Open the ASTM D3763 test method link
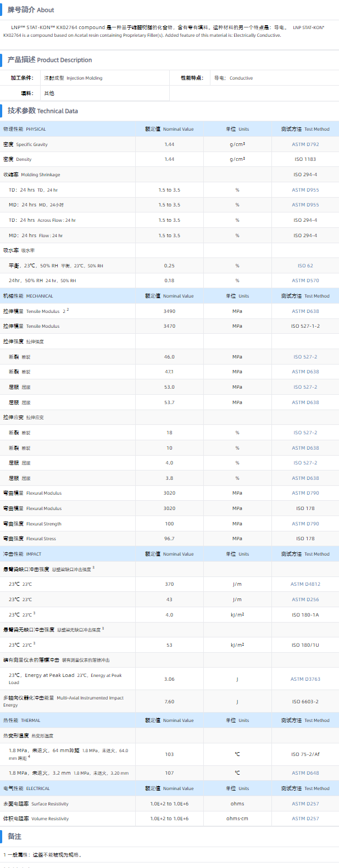 click(305, 679)
